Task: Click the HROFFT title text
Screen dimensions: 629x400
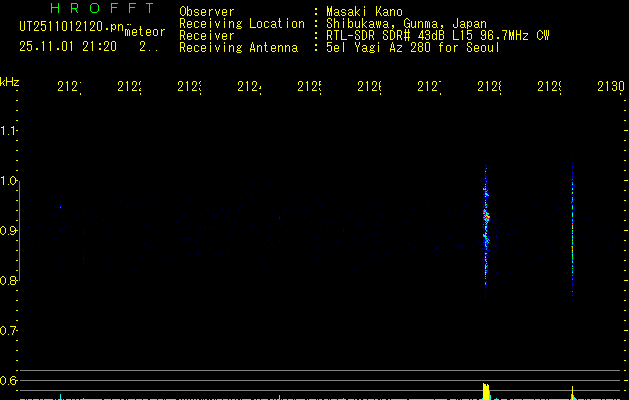Action: click(x=102, y=8)
